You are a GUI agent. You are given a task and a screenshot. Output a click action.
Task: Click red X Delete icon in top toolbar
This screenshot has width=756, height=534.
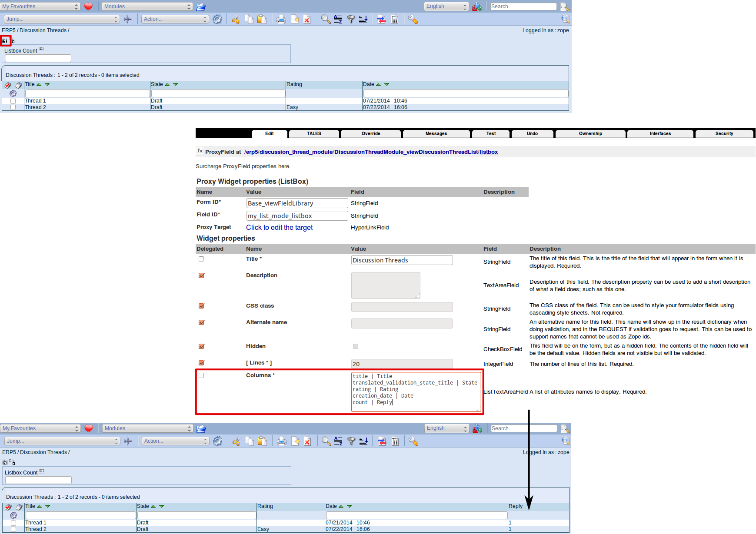coord(307,19)
